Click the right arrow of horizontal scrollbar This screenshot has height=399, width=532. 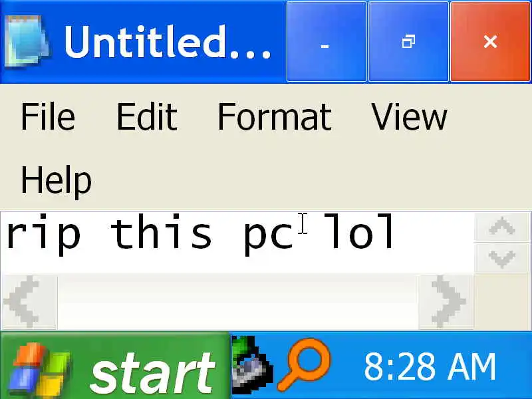[446, 302]
